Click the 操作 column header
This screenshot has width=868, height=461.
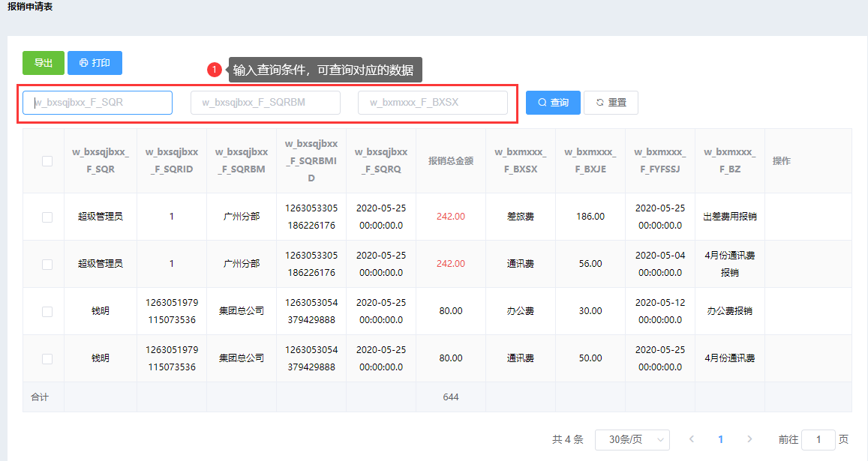tap(782, 161)
